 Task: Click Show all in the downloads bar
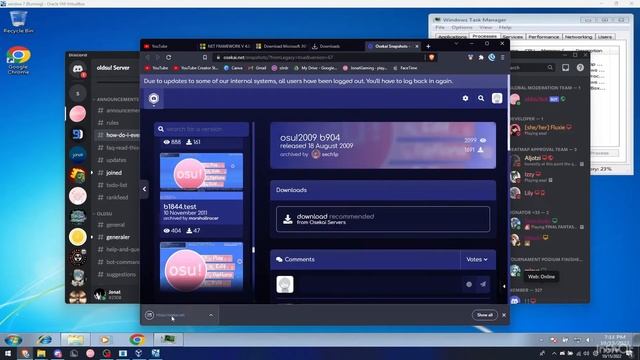484,315
